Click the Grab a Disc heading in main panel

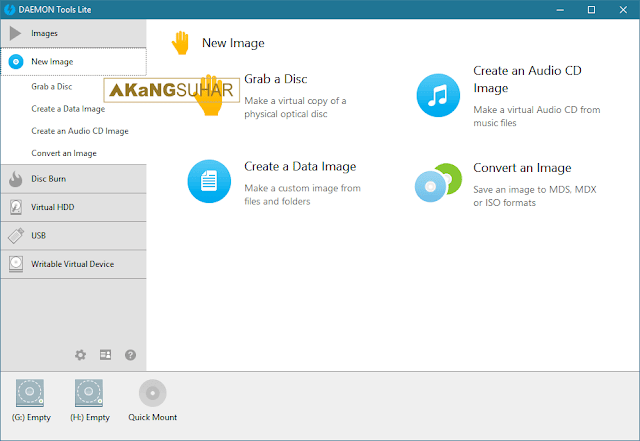276,79
